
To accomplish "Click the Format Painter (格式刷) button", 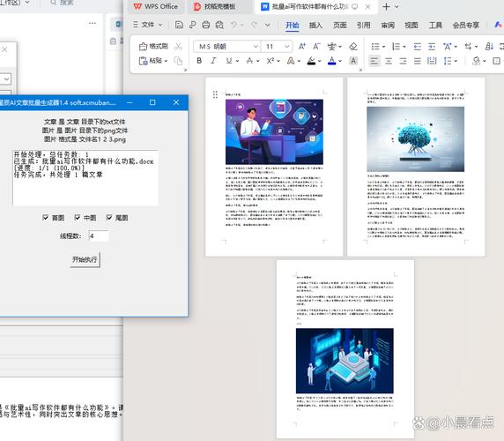I will (x=153, y=47).
